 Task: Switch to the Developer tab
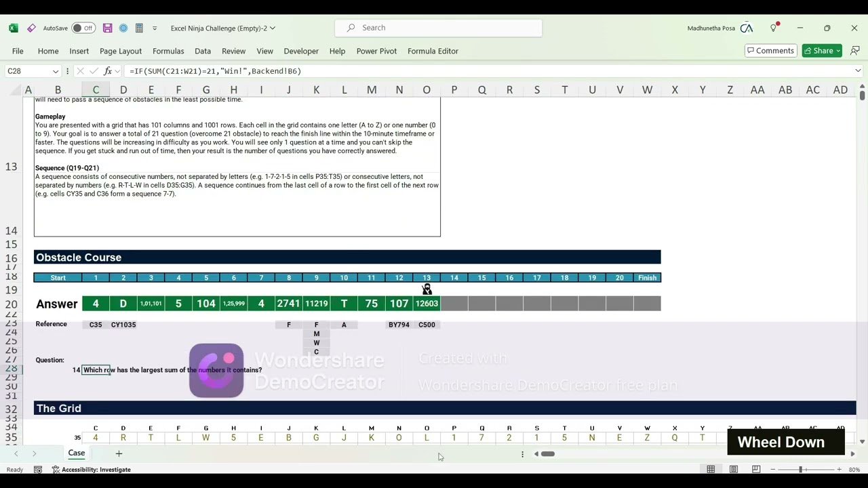(x=301, y=51)
